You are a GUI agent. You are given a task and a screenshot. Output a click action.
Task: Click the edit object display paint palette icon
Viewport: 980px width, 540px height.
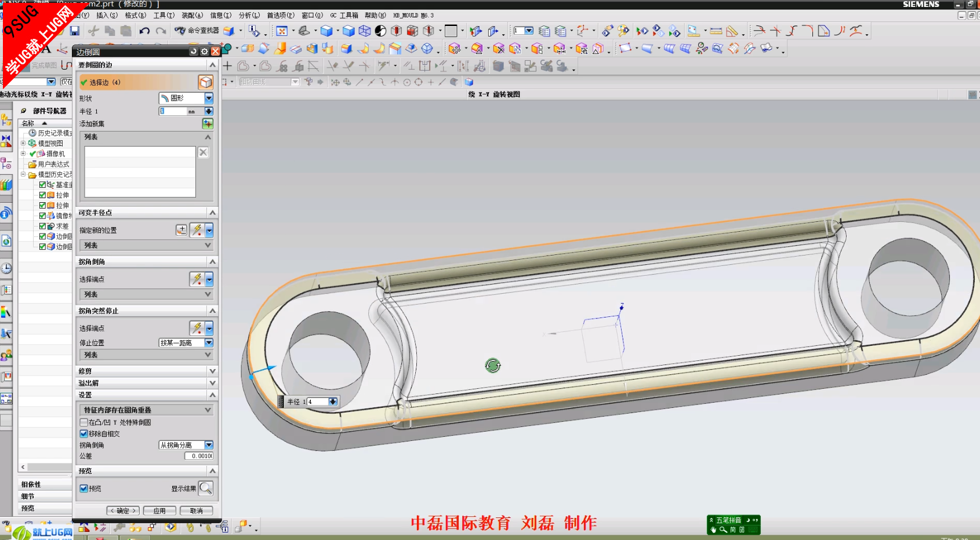[x=623, y=31]
